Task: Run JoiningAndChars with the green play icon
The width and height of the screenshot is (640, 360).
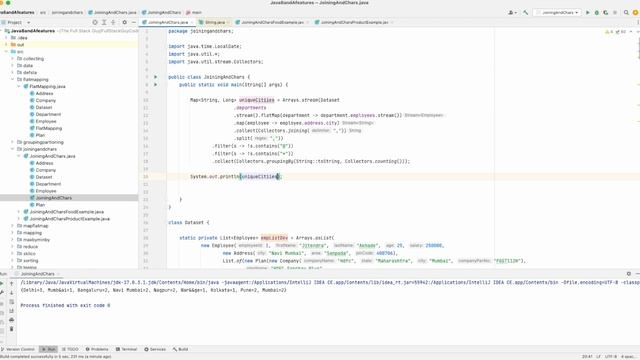Action: [588, 13]
